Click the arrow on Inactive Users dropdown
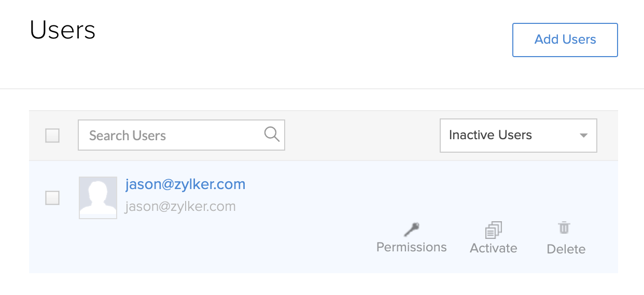The height and width of the screenshot is (295, 644). pos(583,136)
